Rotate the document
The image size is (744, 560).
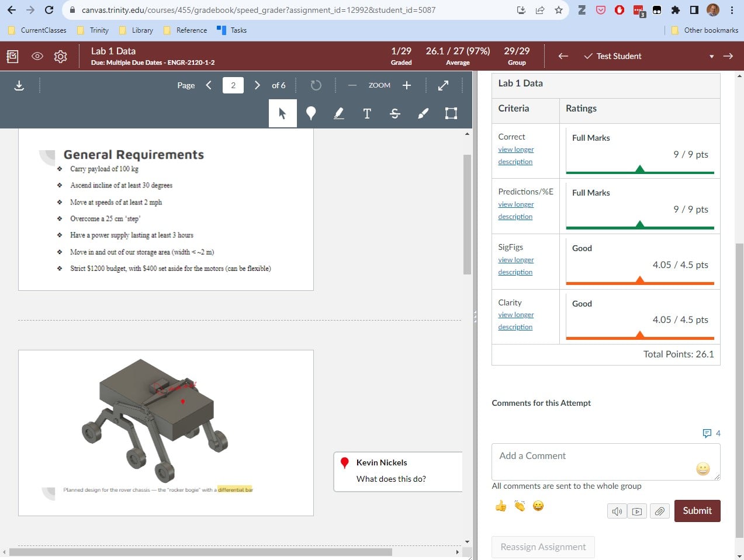coord(316,85)
